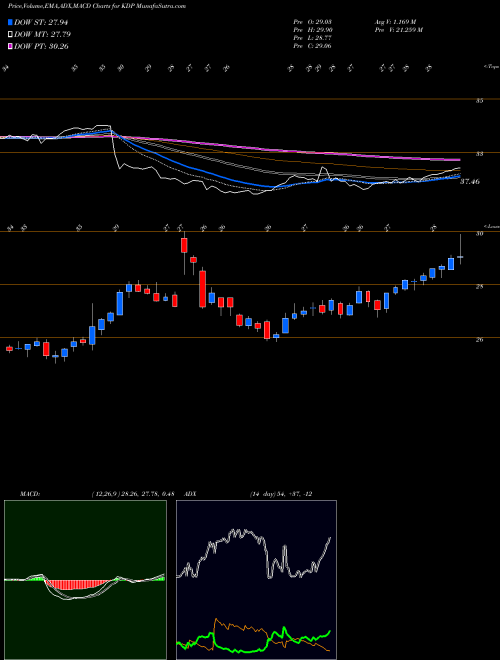Click the blue DOW ST legend swatch
This screenshot has height=660, width=500.
click(10, 22)
